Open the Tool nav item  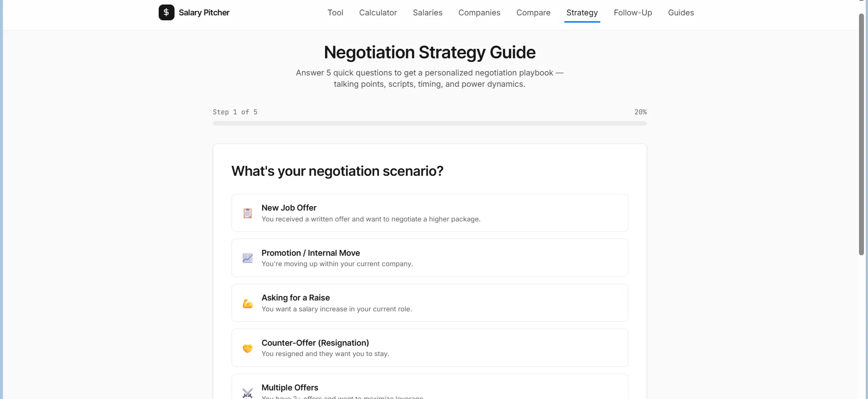(x=335, y=13)
